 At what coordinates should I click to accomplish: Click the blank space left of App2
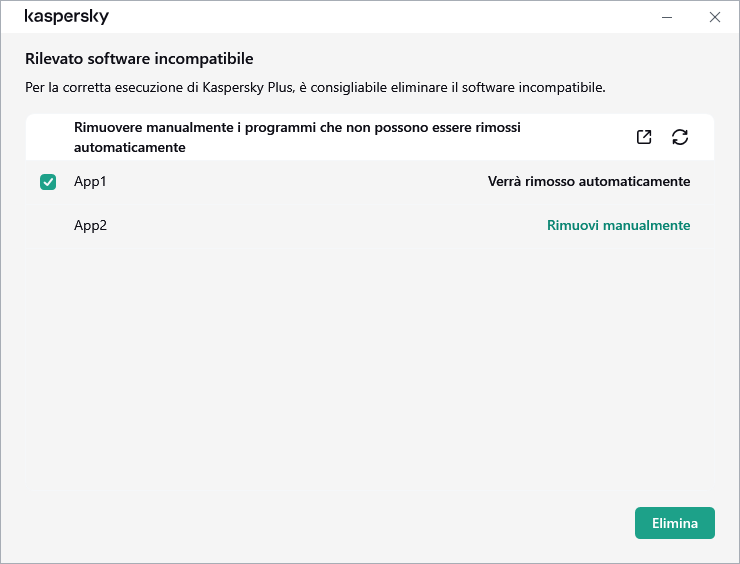pos(48,225)
